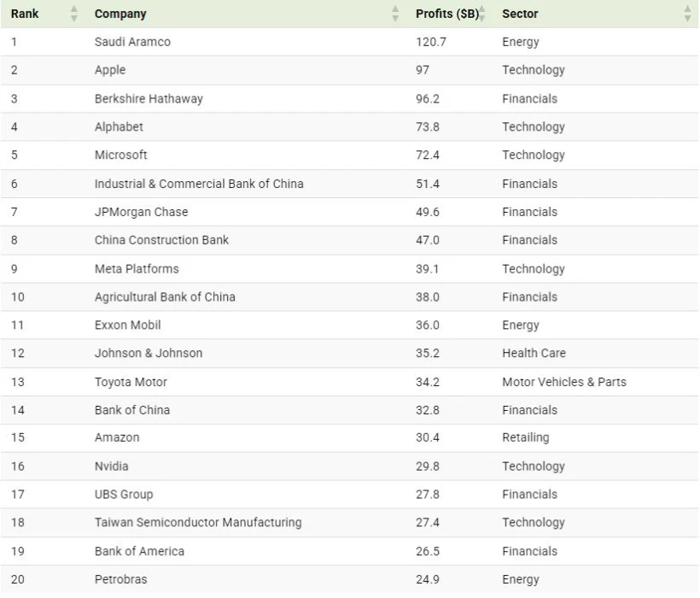Click Sector column sort arrows
The height and width of the screenshot is (598, 700).
(687, 14)
